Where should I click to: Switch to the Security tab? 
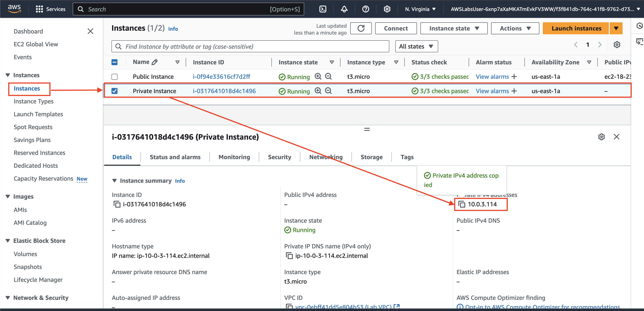click(x=279, y=157)
